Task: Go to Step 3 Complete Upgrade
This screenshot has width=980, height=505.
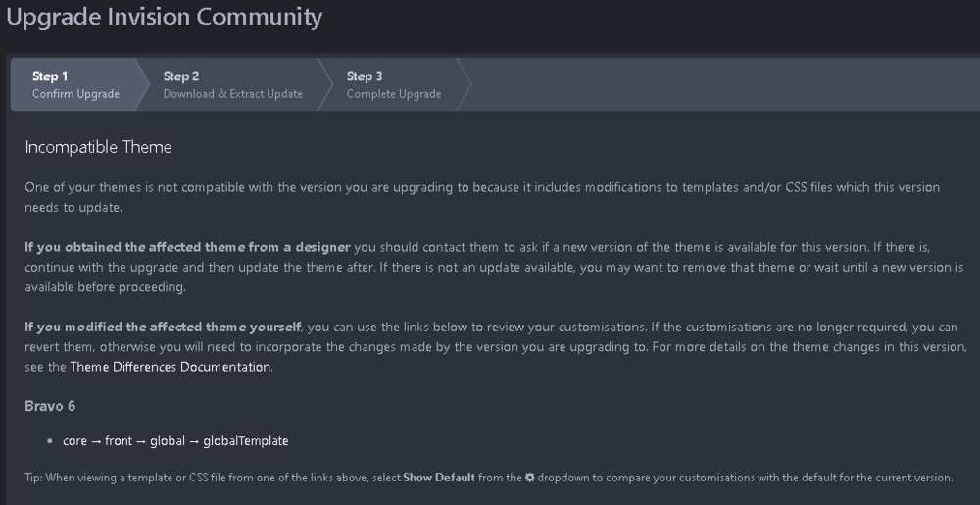Action: point(393,84)
